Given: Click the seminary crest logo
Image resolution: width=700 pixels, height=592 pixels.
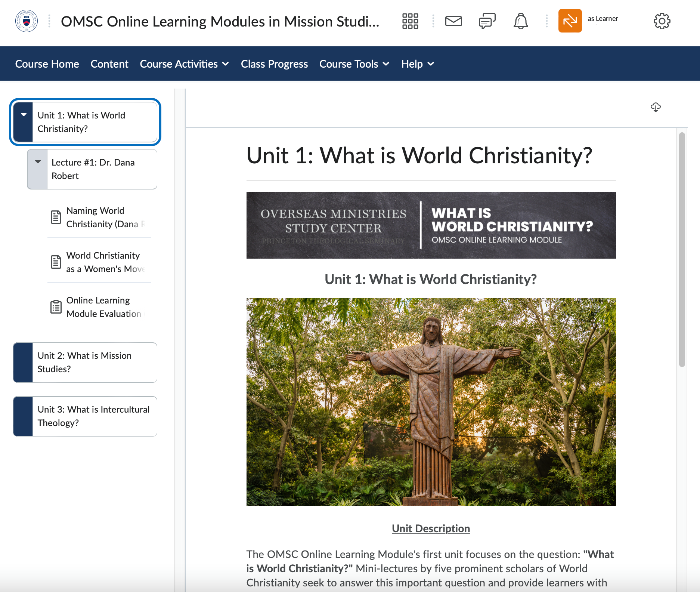Looking at the screenshot, I should pos(26,21).
